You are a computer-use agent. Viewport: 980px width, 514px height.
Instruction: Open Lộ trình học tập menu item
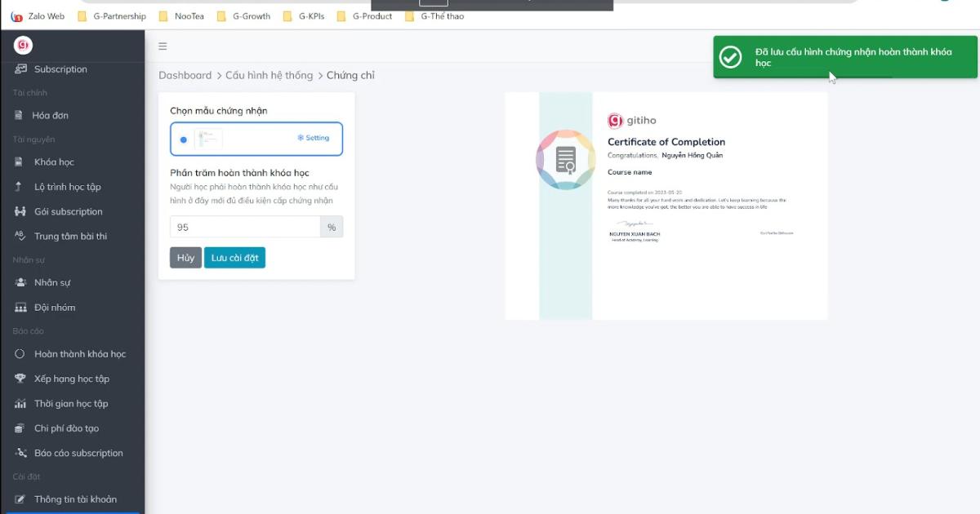point(68,187)
